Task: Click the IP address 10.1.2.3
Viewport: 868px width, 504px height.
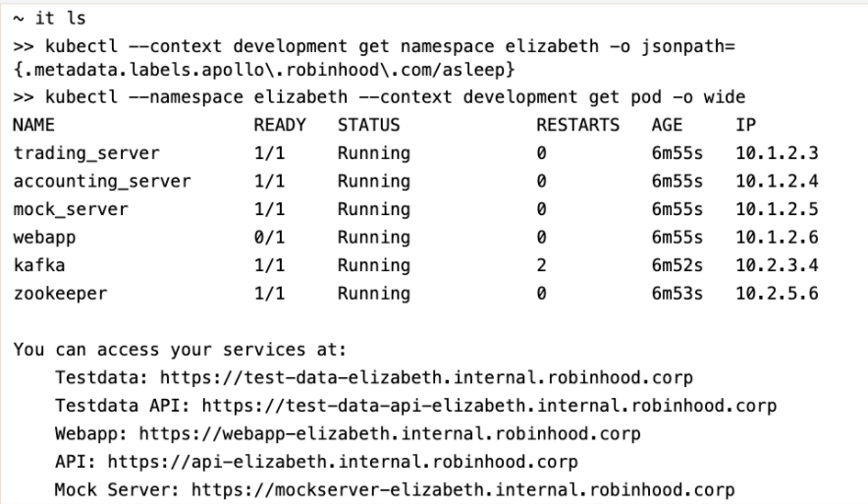Action: click(x=777, y=153)
